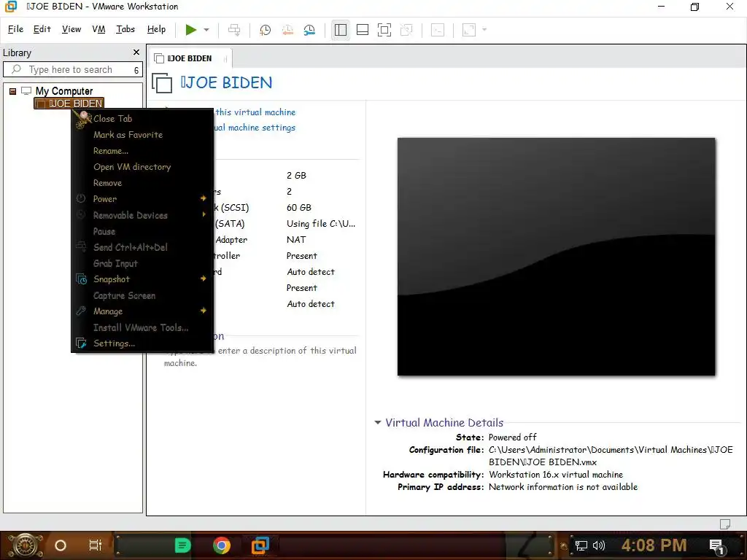This screenshot has height=560, width=747.
Task: Open the Tabs menu
Action: pyautogui.click(x=125, y=29)
